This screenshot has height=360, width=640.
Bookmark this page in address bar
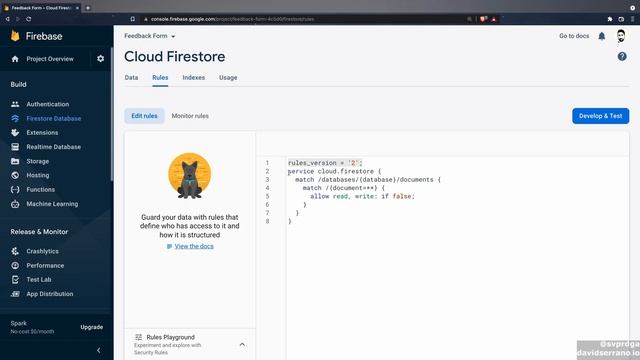click(133, 19)
